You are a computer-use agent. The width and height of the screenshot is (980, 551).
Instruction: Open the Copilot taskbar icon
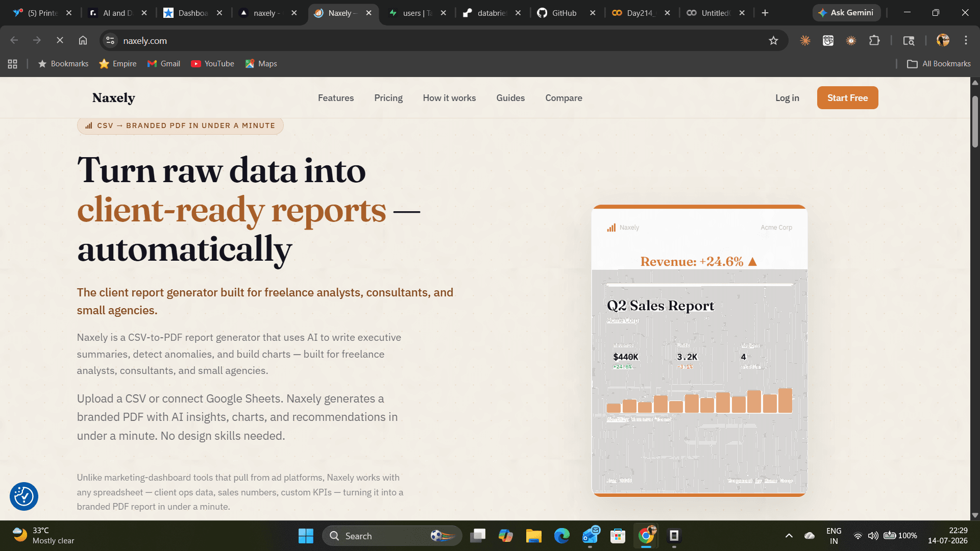(x=506, y=536)
